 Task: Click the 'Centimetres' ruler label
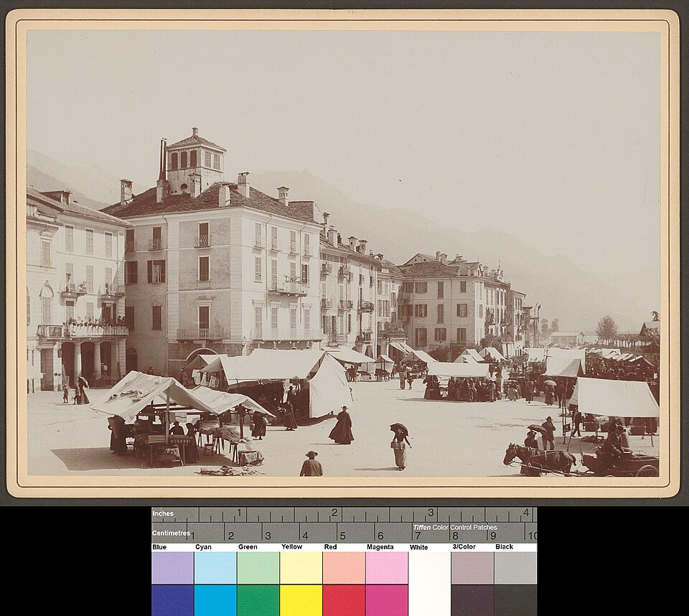point(171,533)
